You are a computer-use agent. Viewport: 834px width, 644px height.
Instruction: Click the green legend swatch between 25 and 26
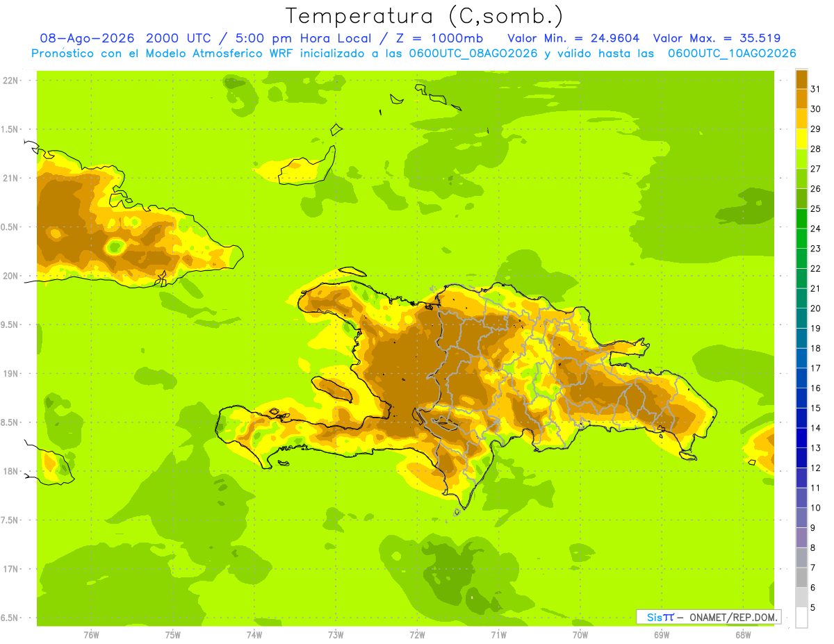click(x=801, y=199)
